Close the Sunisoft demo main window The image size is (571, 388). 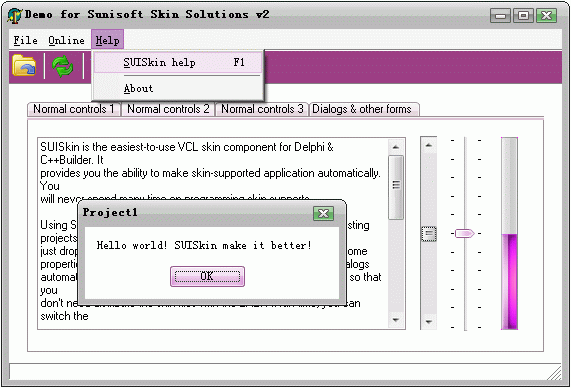[x=547, y=16]
